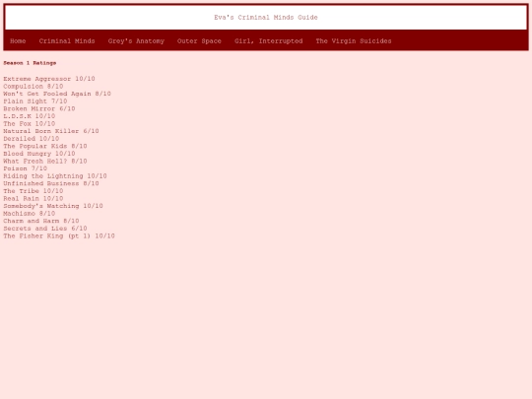Viewport: 532px width, 399px height.
Task: Select the Extreme Aggressor 10/10 entry
Action: [49, 79]
